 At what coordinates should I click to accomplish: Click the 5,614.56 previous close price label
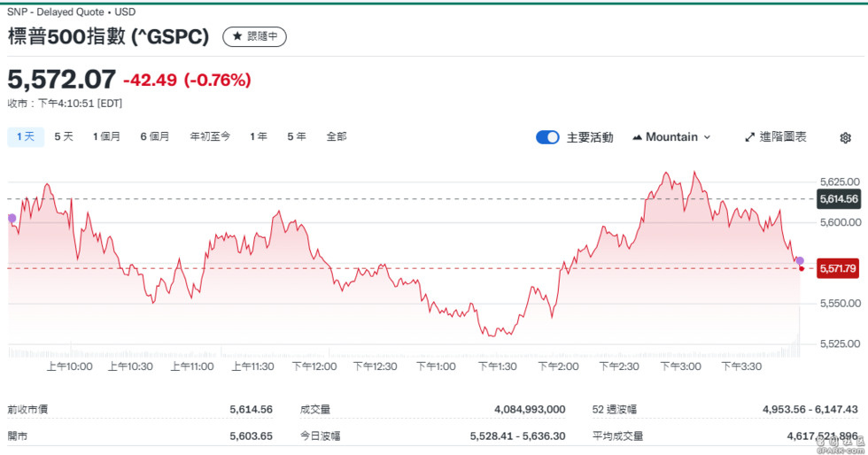click(839, 199)
